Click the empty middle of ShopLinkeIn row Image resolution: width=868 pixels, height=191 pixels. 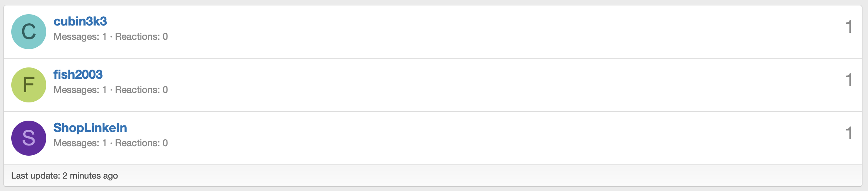(x=473, y=138)
